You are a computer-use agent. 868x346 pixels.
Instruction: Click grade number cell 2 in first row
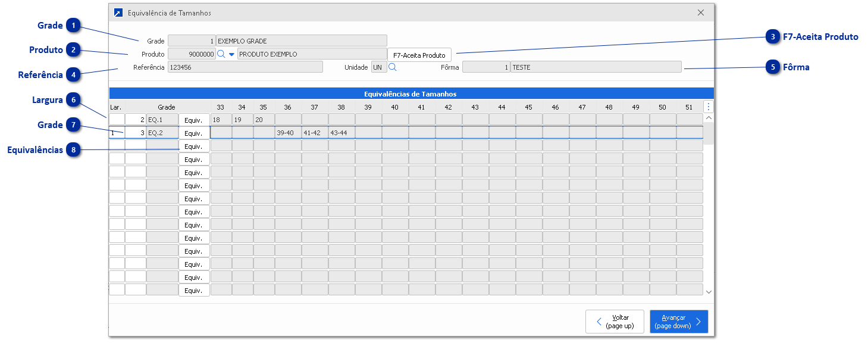[136, 120]
